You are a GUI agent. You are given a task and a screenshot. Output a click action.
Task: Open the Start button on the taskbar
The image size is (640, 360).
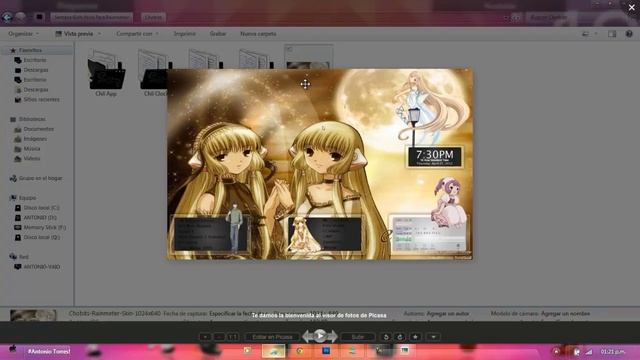(12, 349)
